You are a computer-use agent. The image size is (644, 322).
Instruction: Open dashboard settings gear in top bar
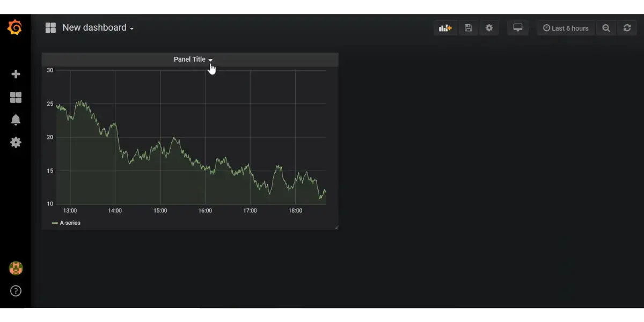pos(489,28)
